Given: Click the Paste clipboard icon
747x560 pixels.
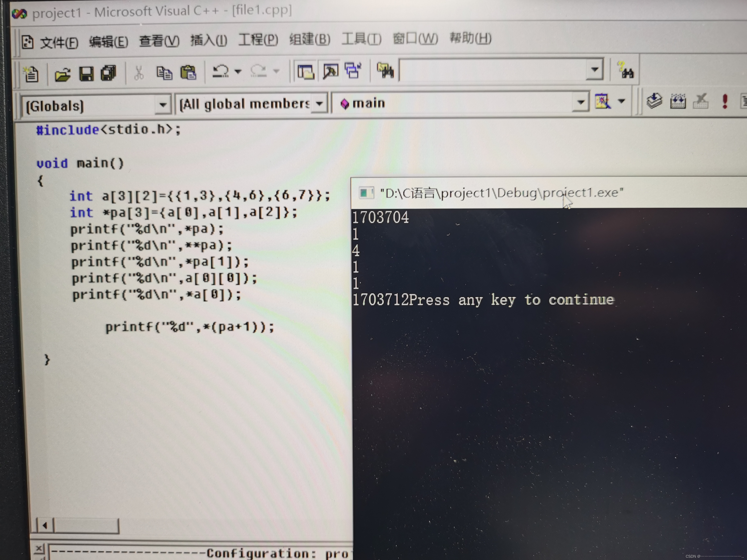Looking at the screenshot, I should coord(188,72).
